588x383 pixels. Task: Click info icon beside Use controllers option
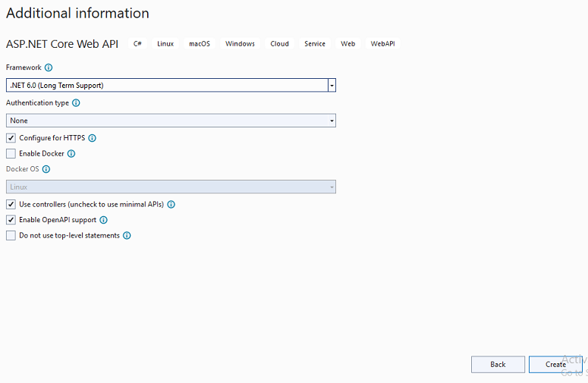coord(171,205)
